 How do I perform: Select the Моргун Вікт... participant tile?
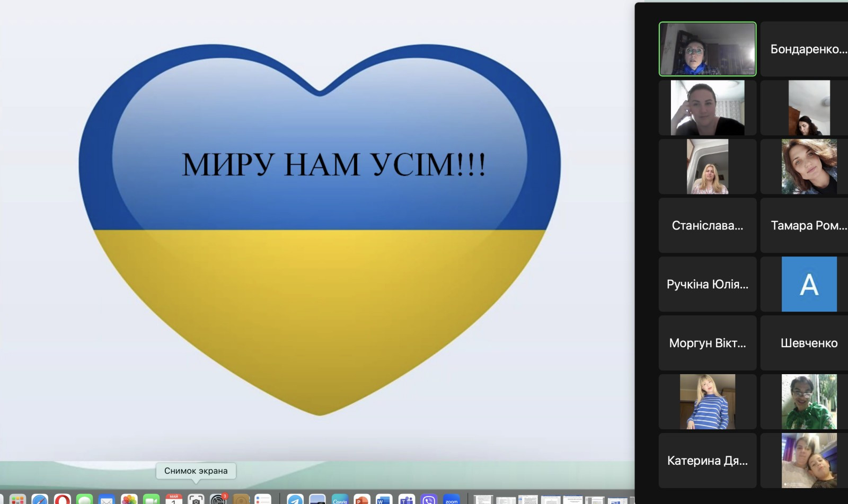point(708,343)
